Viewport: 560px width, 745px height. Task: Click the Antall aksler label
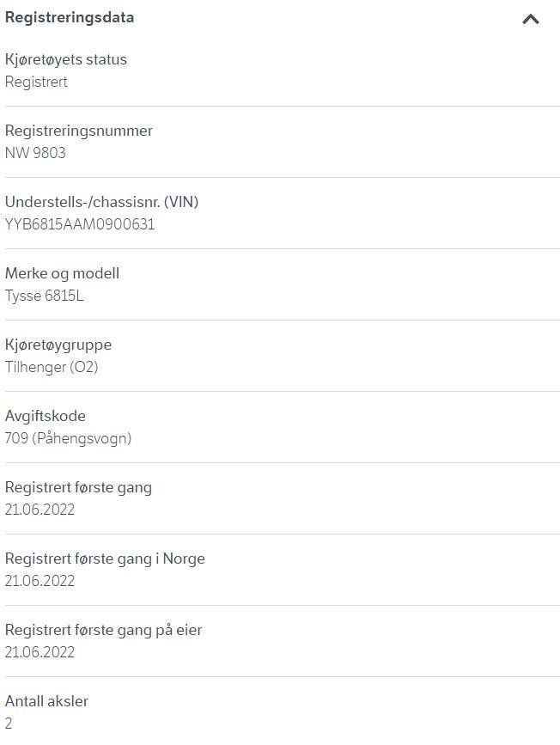click(x=46, y=701)
